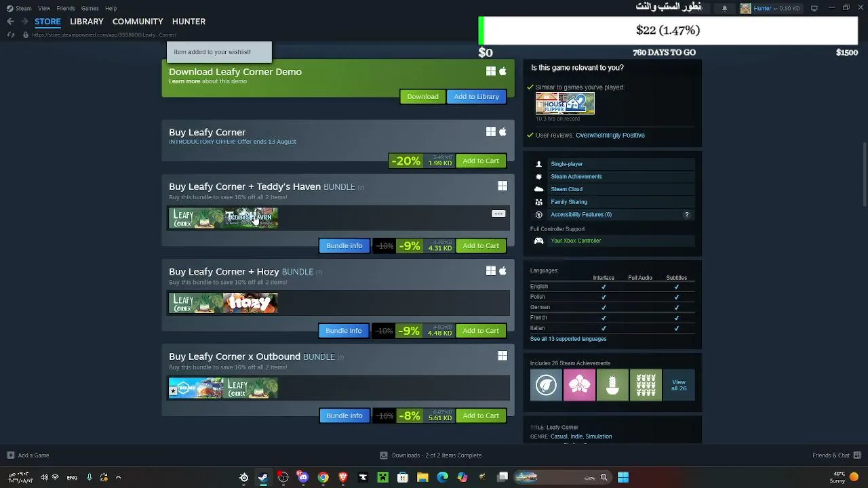Click the Xbox controller icon
Screen dimensions: 868x488
(x=538, y=241)
